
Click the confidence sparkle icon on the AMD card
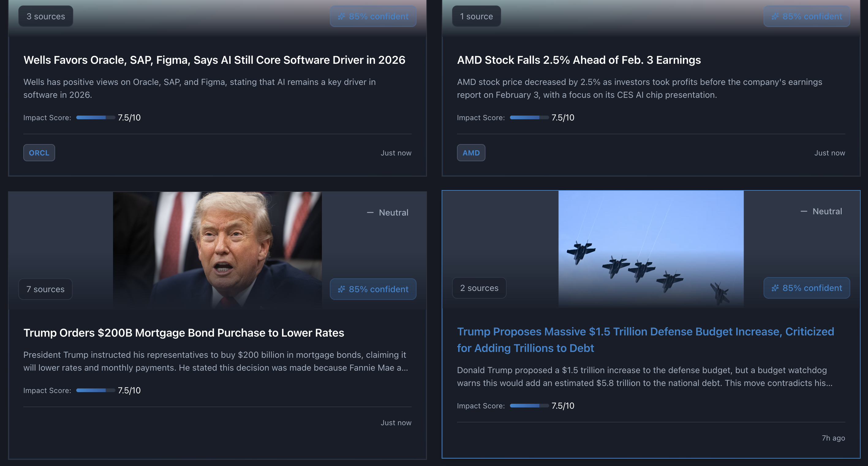click(775, 16)
